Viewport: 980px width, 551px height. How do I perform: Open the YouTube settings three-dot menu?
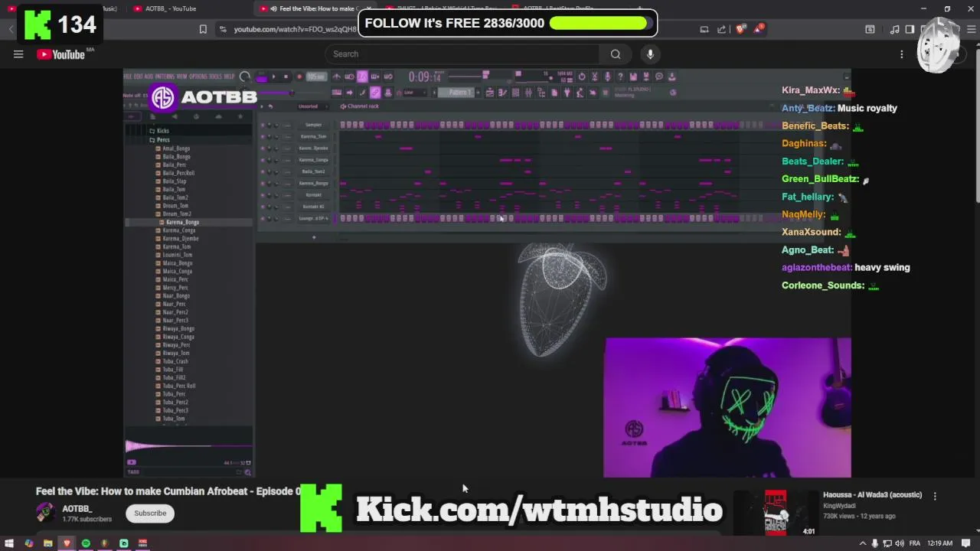(x=901, y=54)
